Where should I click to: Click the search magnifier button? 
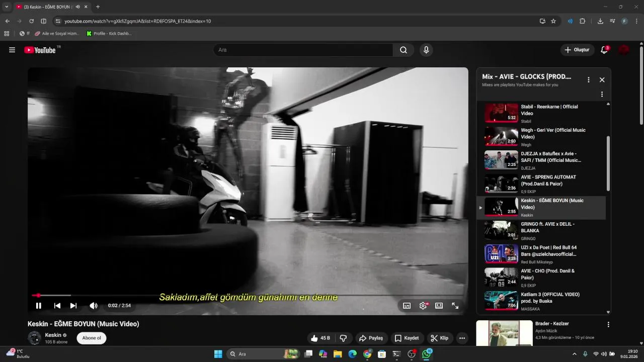404,50
